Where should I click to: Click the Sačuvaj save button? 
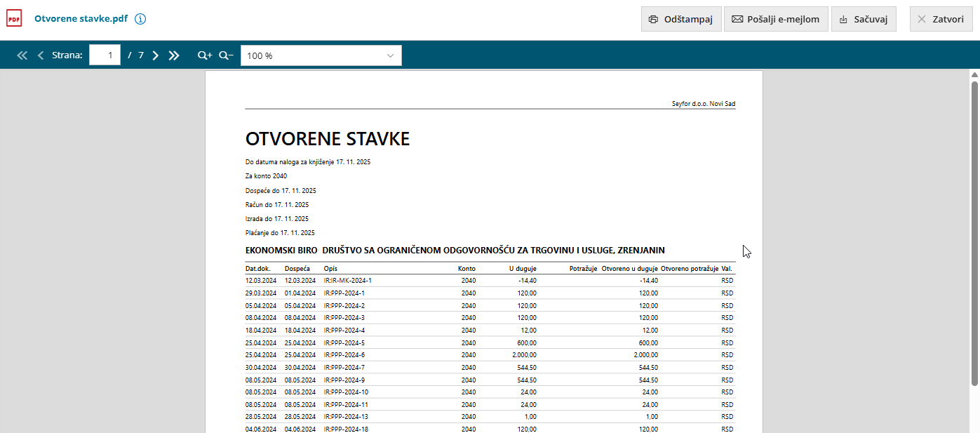pyautogui.click(x=864, y=19)
